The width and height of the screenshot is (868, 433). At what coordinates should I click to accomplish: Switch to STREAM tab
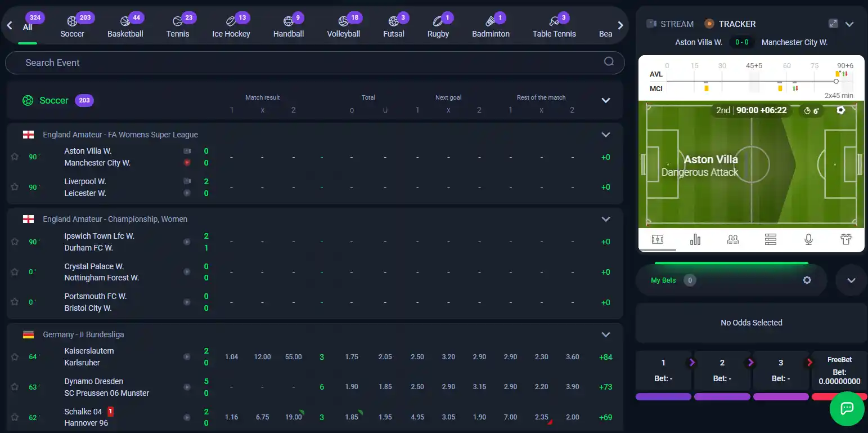pos(670,24)
